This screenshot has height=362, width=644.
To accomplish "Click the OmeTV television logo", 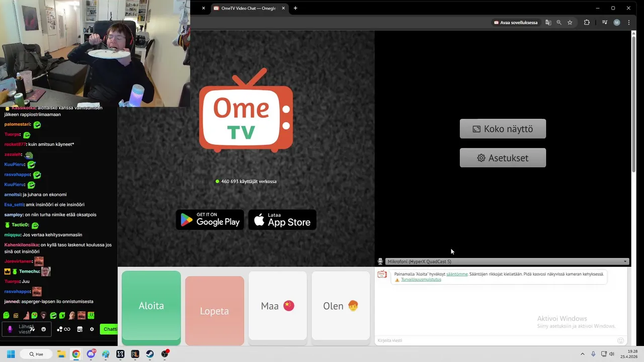I will click(246, 110).
